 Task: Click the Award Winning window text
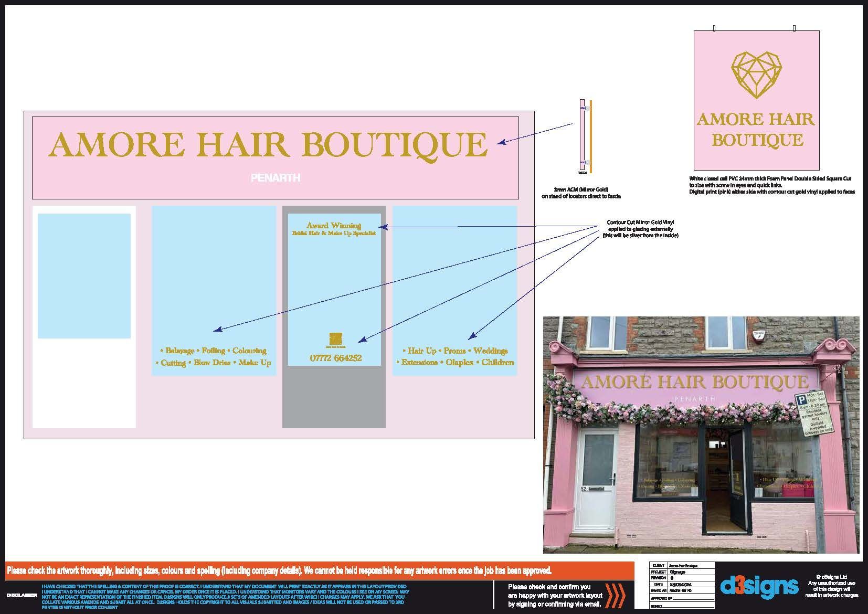tap(334, 226)
